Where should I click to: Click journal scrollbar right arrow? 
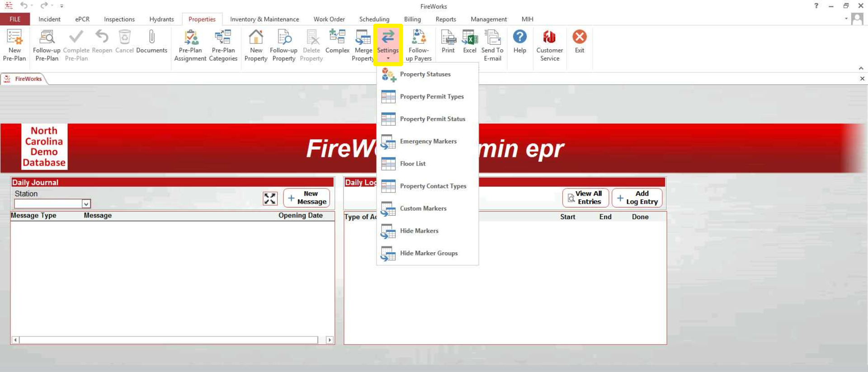point(330,340)
